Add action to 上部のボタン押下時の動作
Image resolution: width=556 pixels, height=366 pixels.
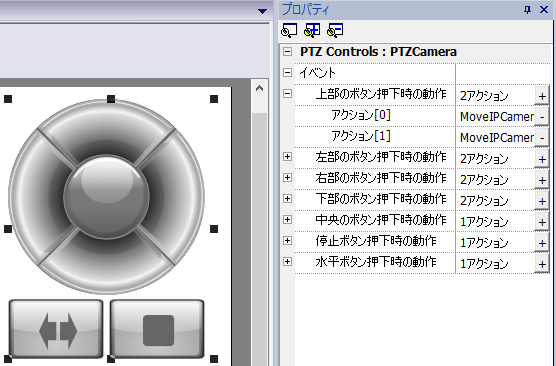(542, 96)
